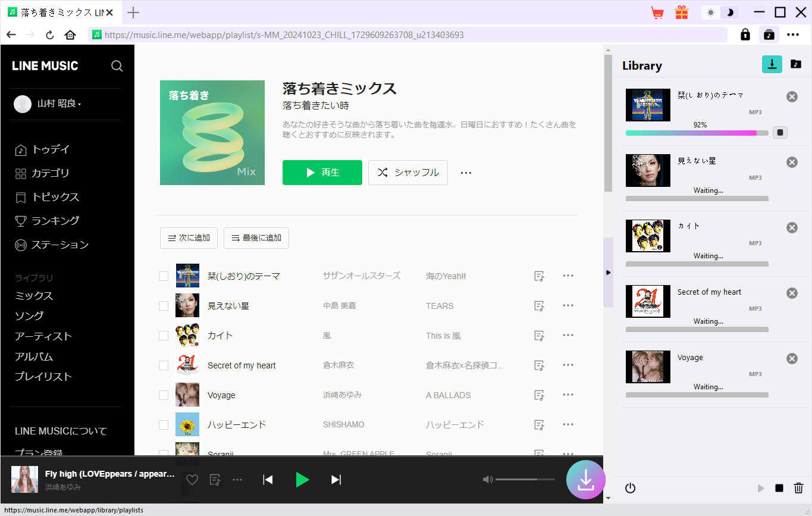This screenshot has width=812, height=516.
Task: Open a new tab with plus
Action: point(134,12)
